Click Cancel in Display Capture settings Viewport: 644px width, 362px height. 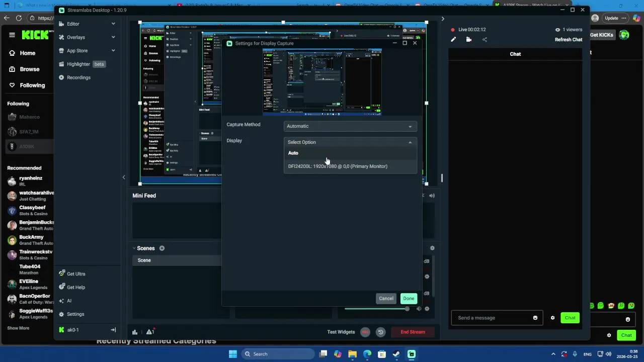pyautogui.click(x=386, y=299)
